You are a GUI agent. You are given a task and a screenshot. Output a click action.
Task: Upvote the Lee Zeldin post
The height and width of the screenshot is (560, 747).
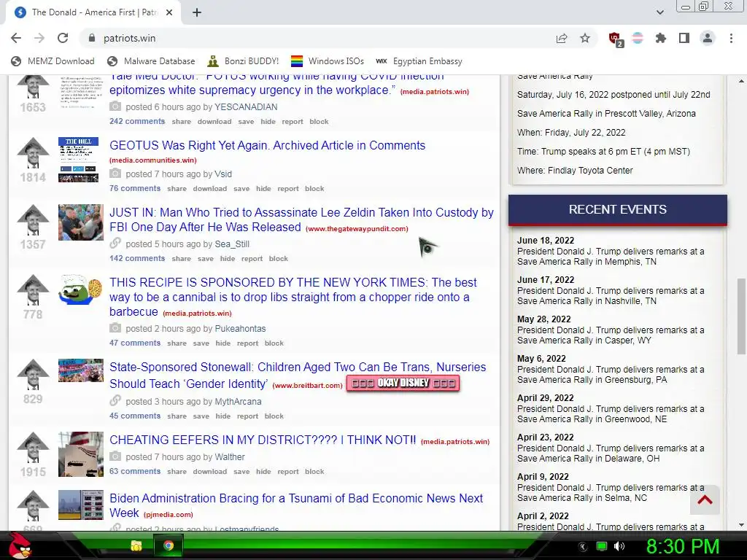tap(33, 219)
